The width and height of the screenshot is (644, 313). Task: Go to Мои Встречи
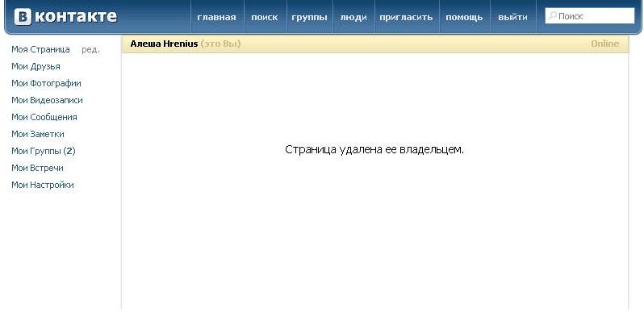[37, 168]
